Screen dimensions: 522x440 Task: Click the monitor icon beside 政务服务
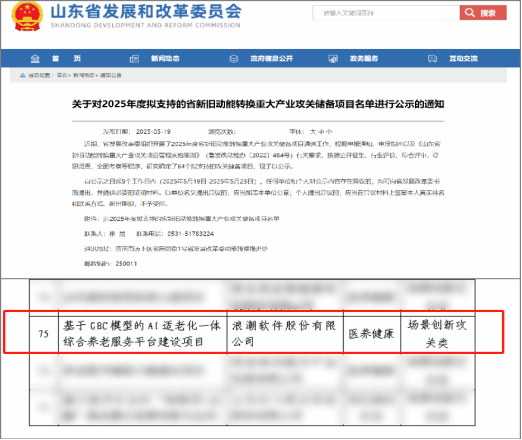tap(333, 59)
